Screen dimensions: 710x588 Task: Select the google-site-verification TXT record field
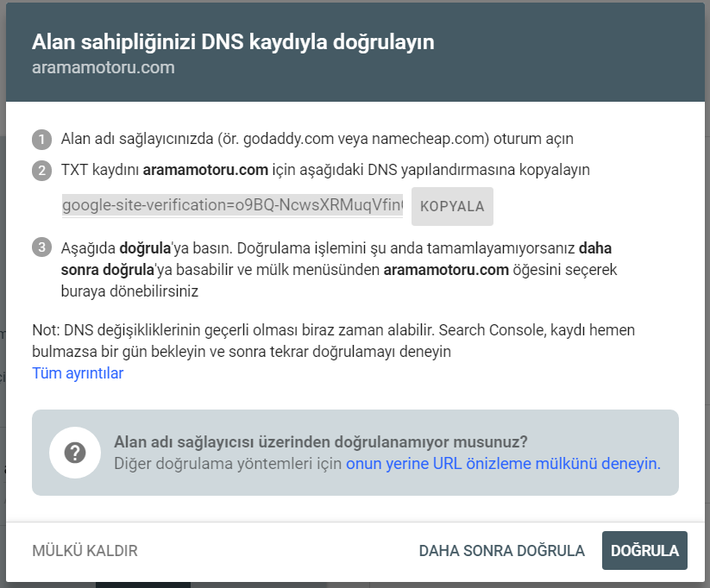pos(232,205)
